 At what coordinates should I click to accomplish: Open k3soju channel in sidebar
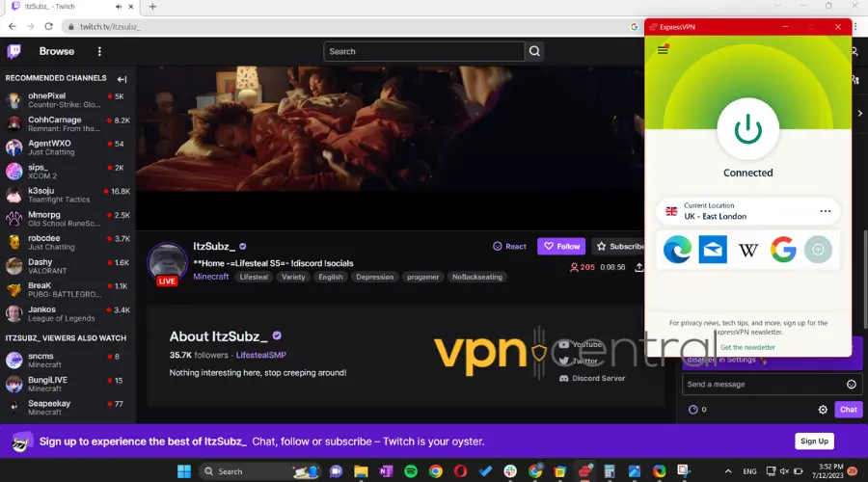pyautogui.click(x=68, y=196)
